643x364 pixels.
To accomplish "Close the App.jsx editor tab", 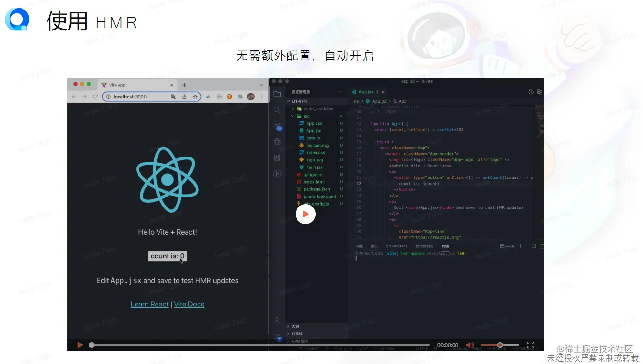I will 383,92.
